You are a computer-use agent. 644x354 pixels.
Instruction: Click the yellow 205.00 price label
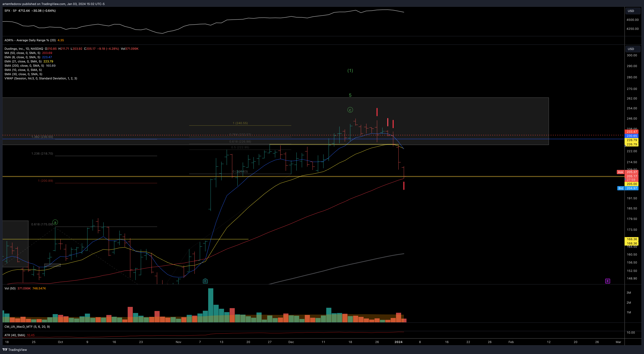click(632, 184)
